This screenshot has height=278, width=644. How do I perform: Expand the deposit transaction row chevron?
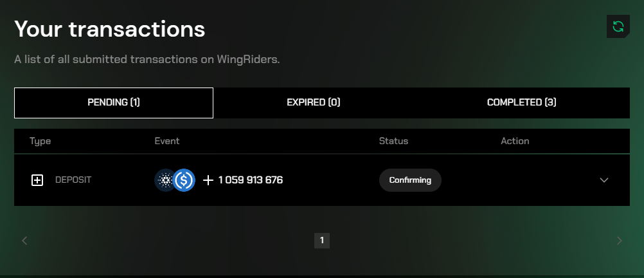pyautogui.click(x=604, y=180)
